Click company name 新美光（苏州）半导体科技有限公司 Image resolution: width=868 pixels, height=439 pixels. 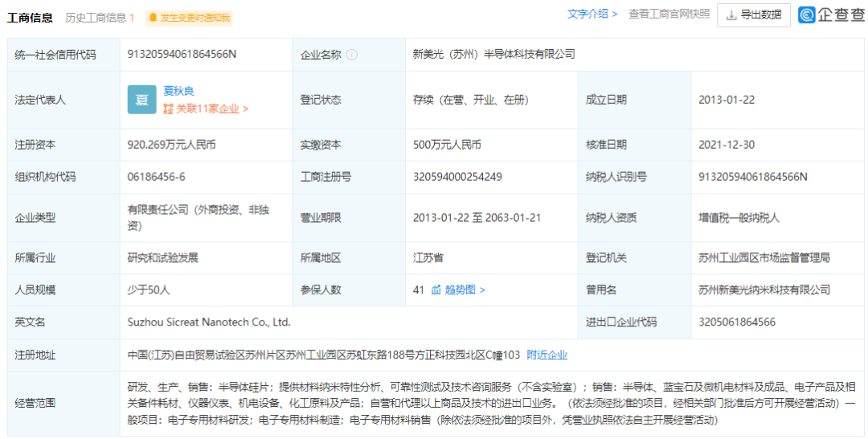pos(493,54)
